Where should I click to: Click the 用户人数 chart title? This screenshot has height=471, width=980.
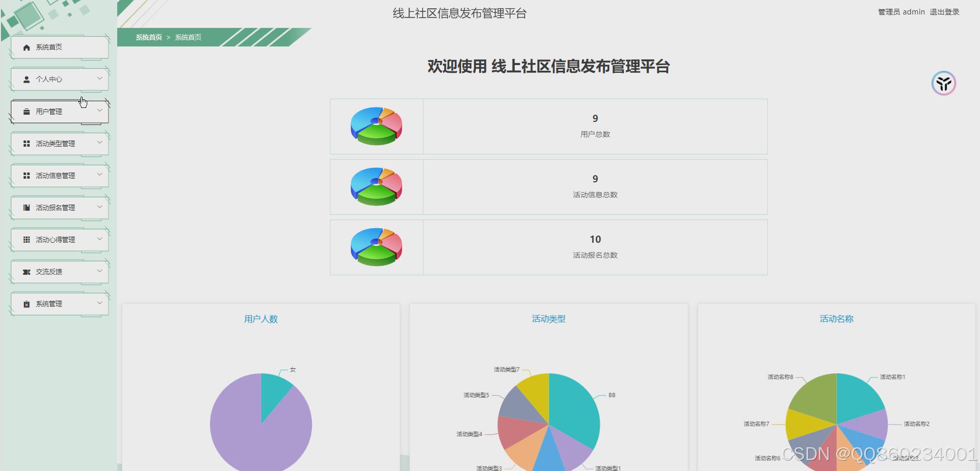click(261, 319)
